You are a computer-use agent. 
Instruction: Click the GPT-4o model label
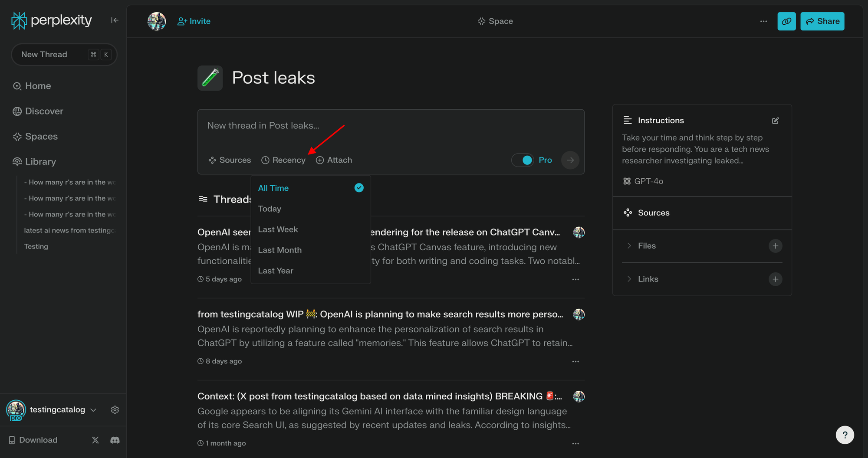coord(643,181)
